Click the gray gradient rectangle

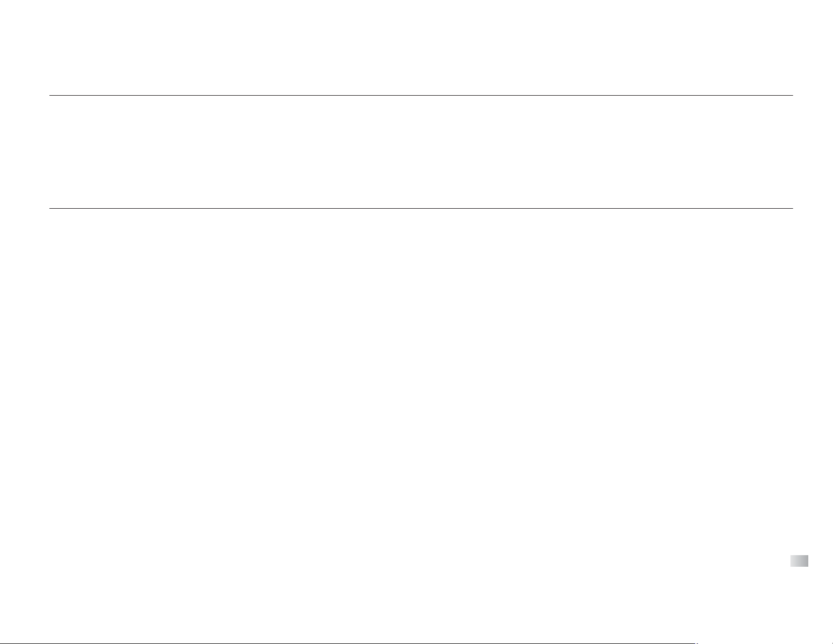pos(799,561)
